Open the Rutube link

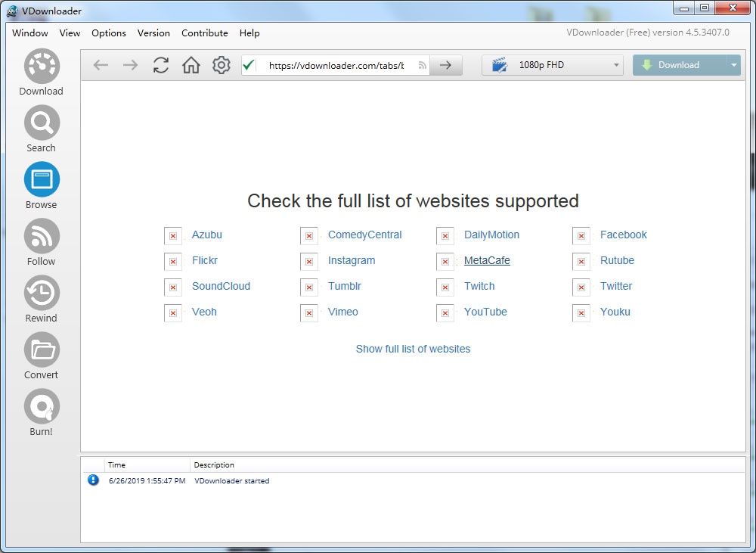617,260
